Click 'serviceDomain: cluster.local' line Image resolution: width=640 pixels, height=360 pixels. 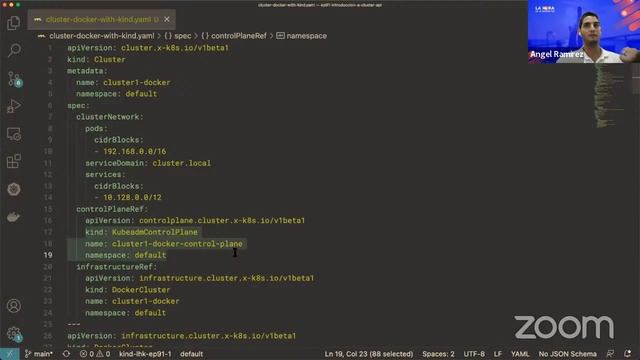coord(148,163)
